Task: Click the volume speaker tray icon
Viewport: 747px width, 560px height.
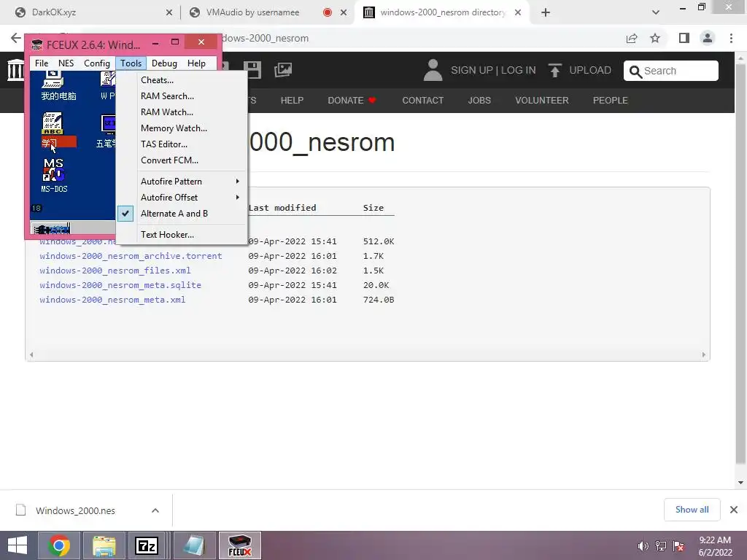Action: pyautogui.click(x=643, y=546)
